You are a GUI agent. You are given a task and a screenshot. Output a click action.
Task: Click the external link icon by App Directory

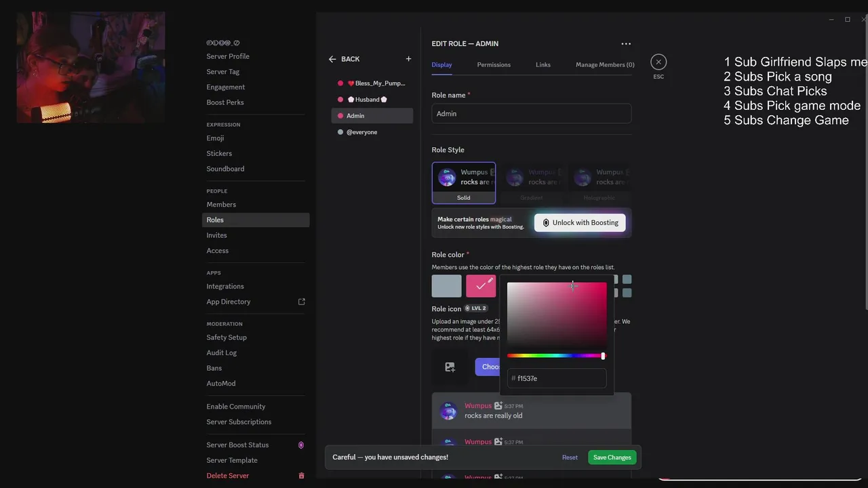click(302, 302)
